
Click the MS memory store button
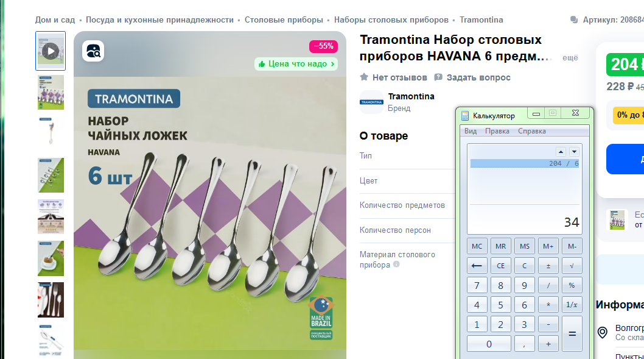[525, 246]
